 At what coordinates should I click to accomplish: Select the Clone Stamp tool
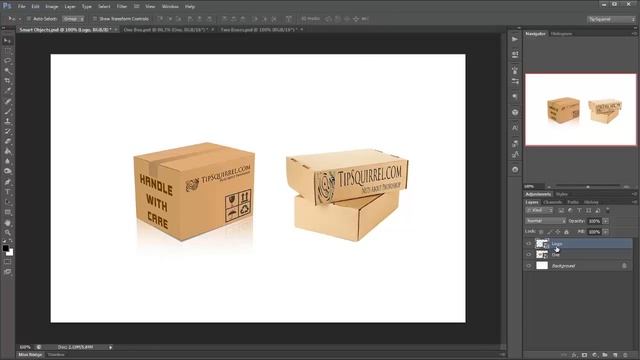[7, 121]
